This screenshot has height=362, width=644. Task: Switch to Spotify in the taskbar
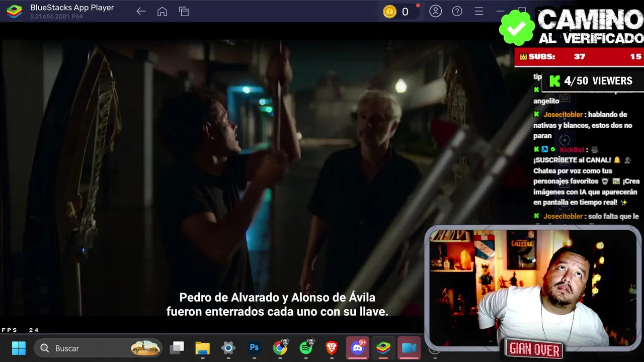pos(306,348)
